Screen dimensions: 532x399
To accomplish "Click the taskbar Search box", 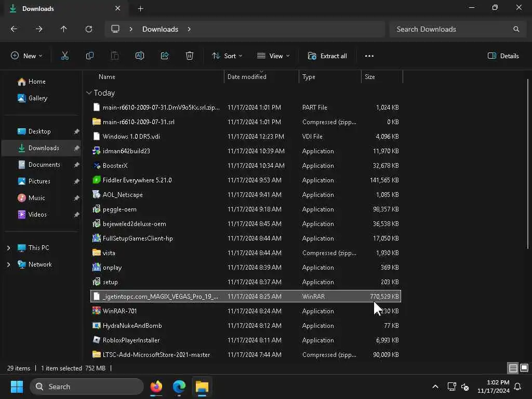I will point(87,387).
